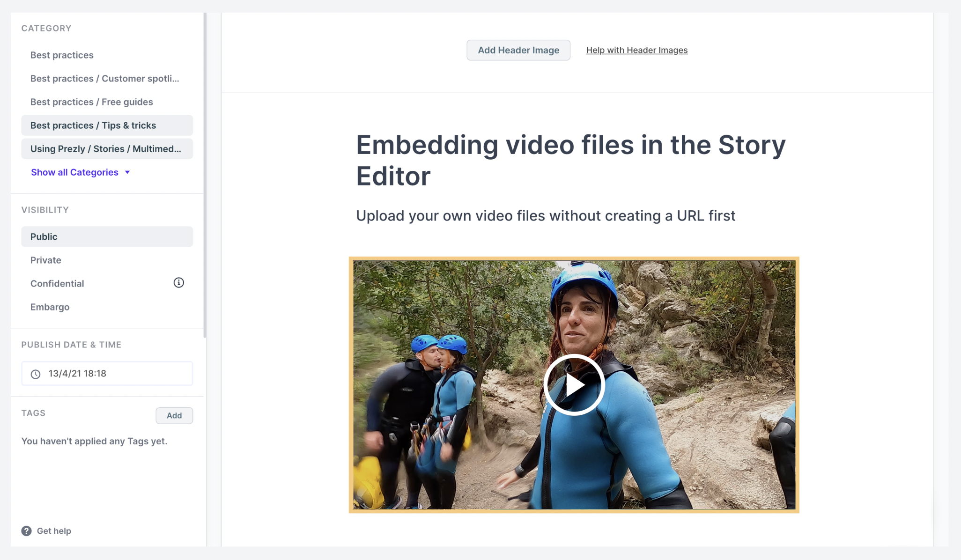Click the clock icon in the publish date field
This screenshot has height=560, width=961.
click(36, 374)
